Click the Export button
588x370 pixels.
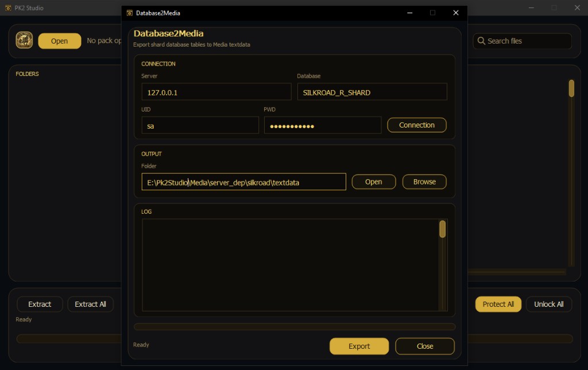359,346
